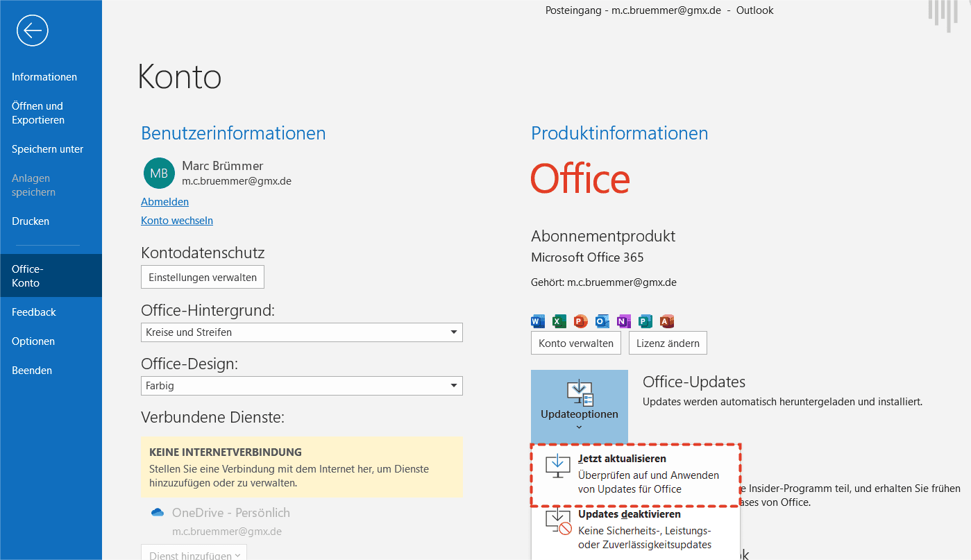Image resolution: width=971 pixels, height=560 pixels.
Task: Go back using the circled arrow
Action: (x=33, y=31)
